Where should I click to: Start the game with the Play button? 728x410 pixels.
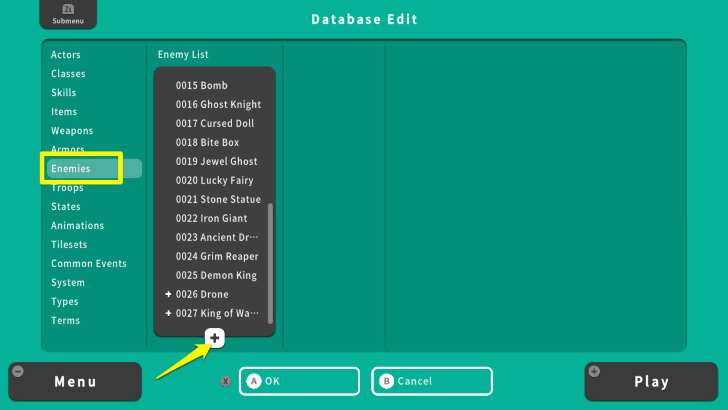[x=651, y=381]
